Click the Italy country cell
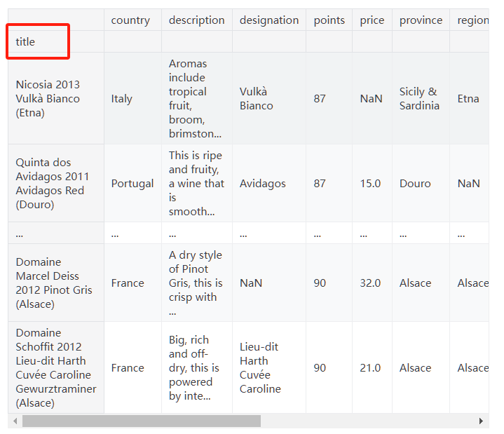Image resolution: width=504 pixels, height=434 pixels. point(121,99)
